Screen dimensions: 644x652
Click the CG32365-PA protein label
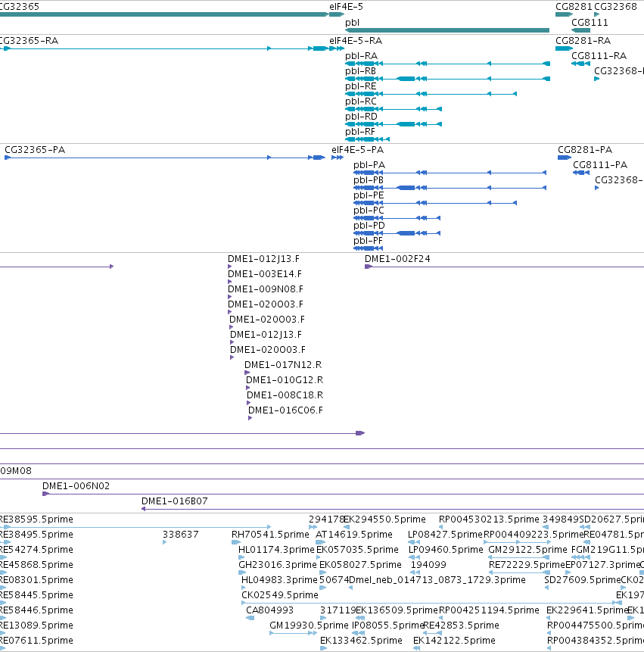35,150
